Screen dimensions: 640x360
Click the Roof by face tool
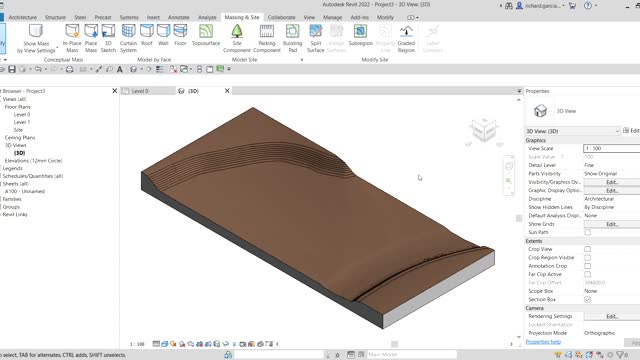pos(147,35)
